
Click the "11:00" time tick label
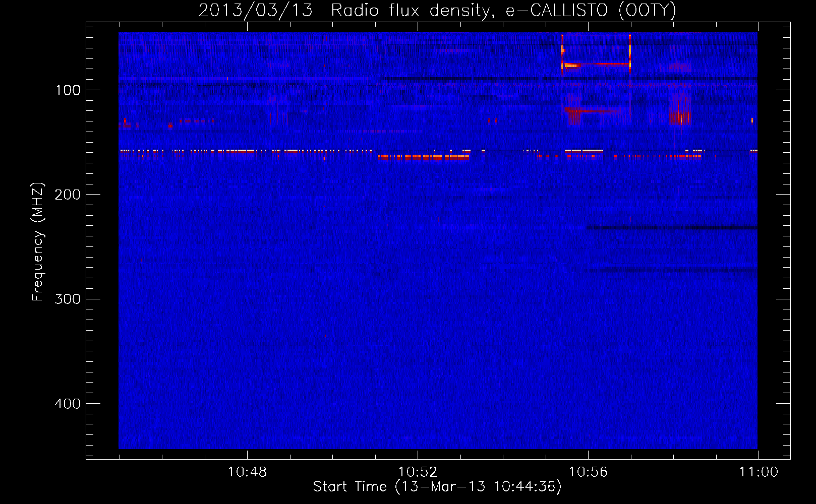[x=759, y=472]
